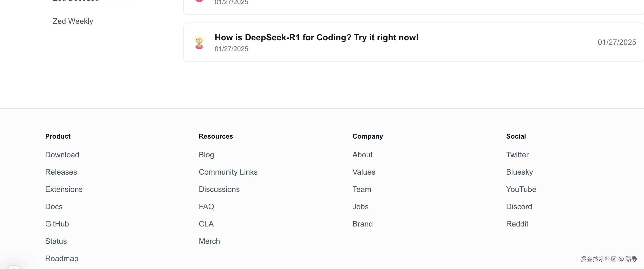Browse the Merch link
Viewport: 644px width, 269px height.
209,241
